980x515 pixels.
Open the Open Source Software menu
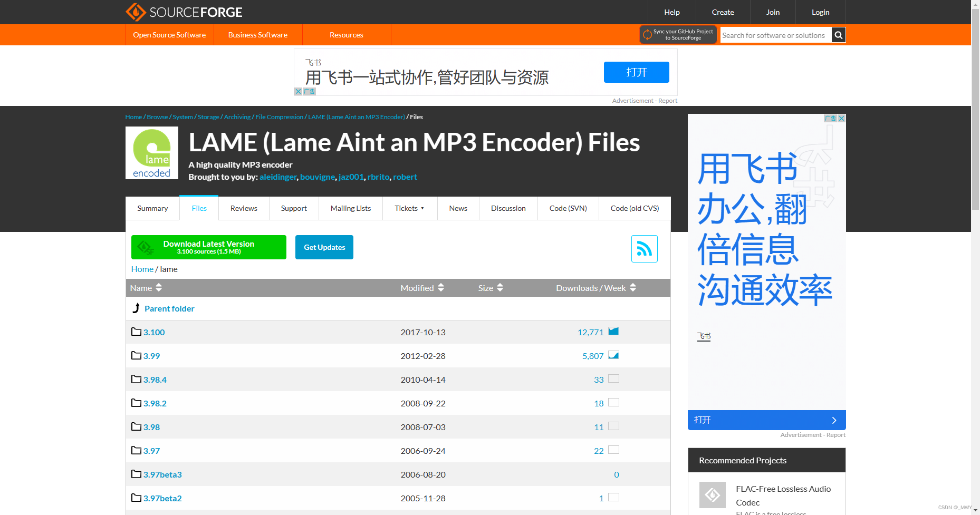169,35
